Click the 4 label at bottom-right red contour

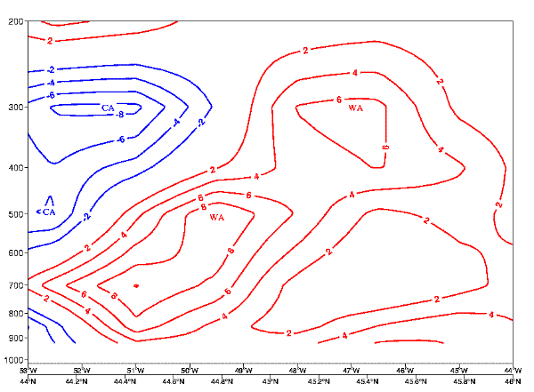pyautogui.click(x=491, y=315)
